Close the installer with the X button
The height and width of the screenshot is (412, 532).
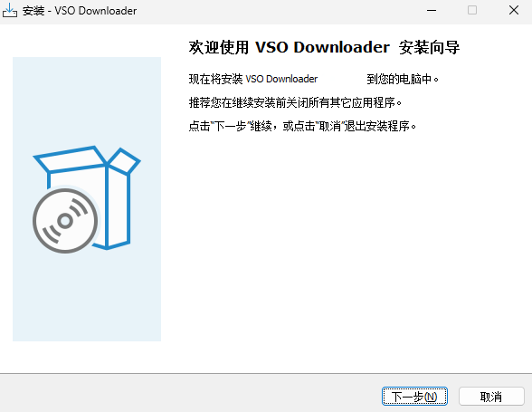[x=514, y=10]
